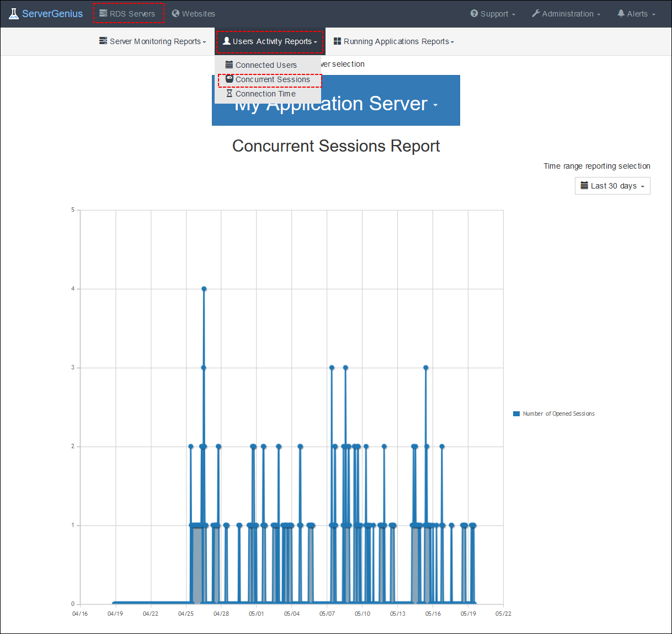Click the blue legend color swatch

[516, 413]
